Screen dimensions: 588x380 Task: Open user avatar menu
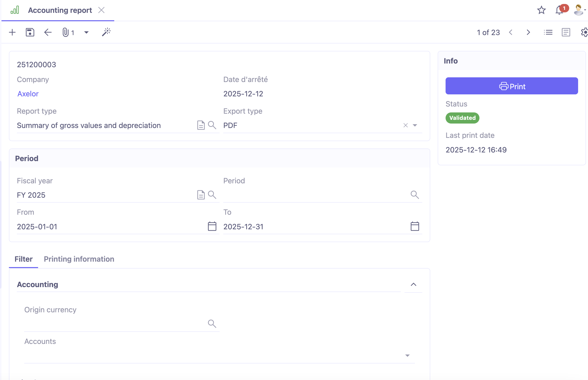580,10
